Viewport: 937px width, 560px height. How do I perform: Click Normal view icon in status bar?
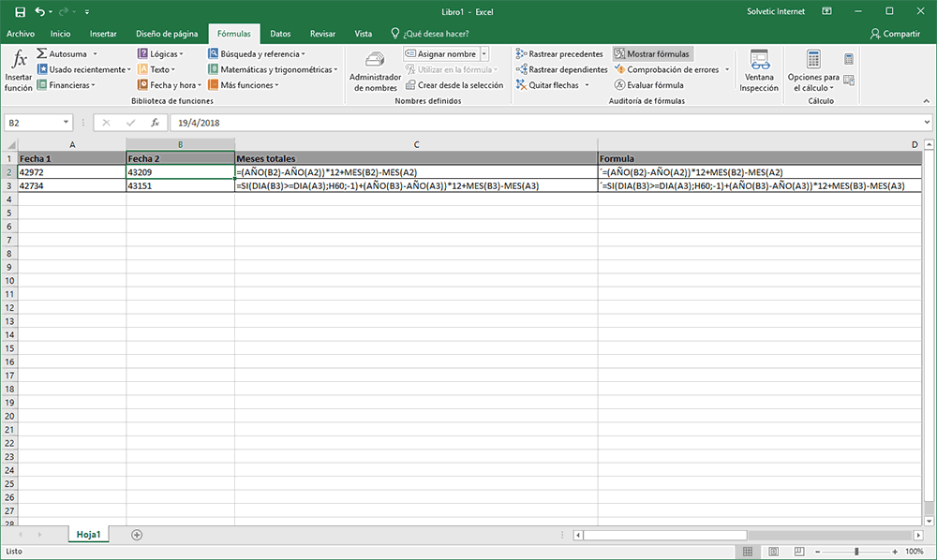tap(748, 551)
